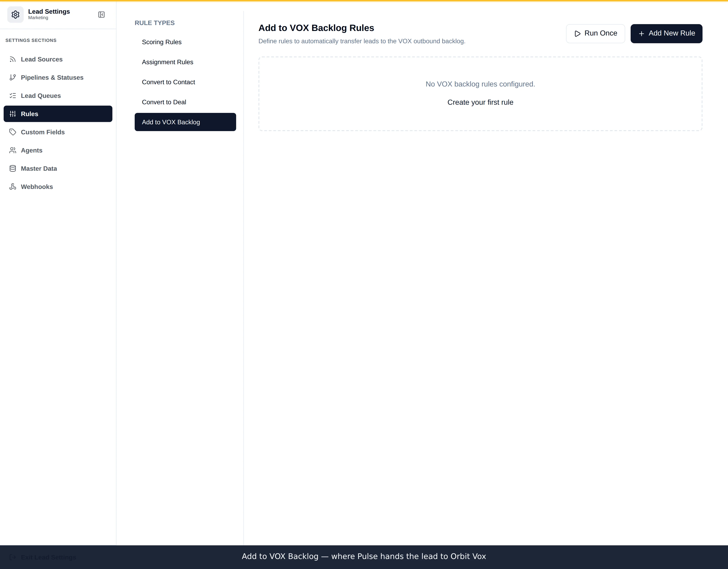
Task: Add a new VOX backlog rule
Action: [666, 33]
